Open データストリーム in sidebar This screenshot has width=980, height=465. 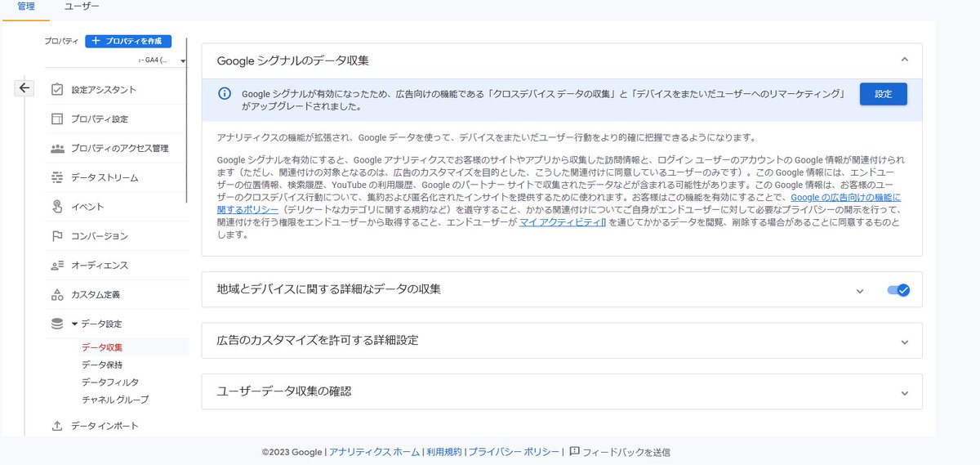[x=105, y=177]
